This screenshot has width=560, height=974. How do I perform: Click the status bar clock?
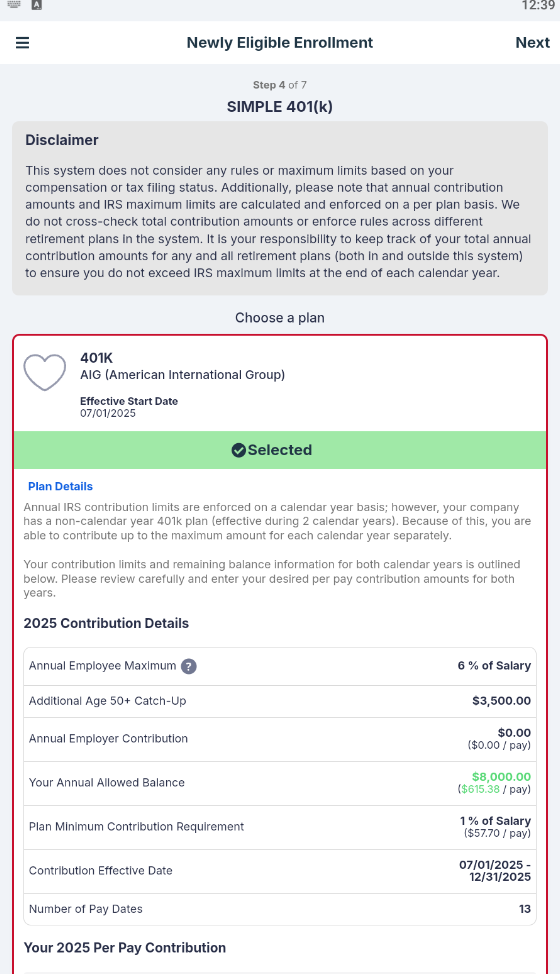coord(538,6)
